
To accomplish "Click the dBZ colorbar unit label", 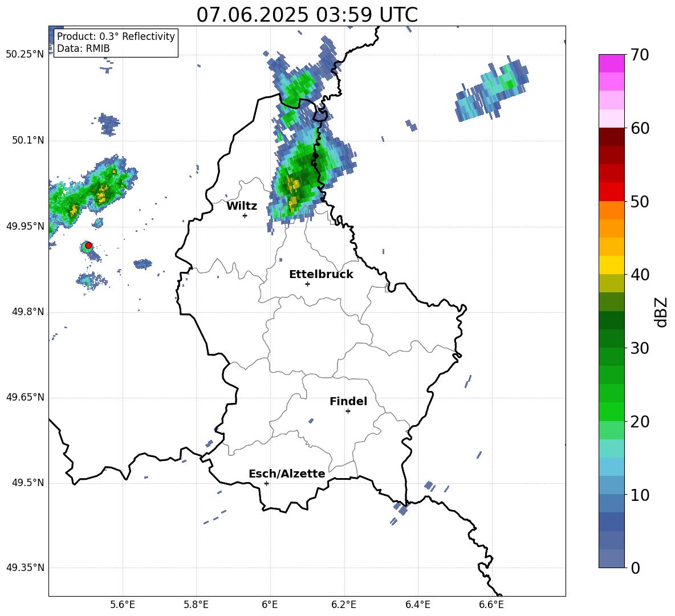I will click(x=661, y=312).
